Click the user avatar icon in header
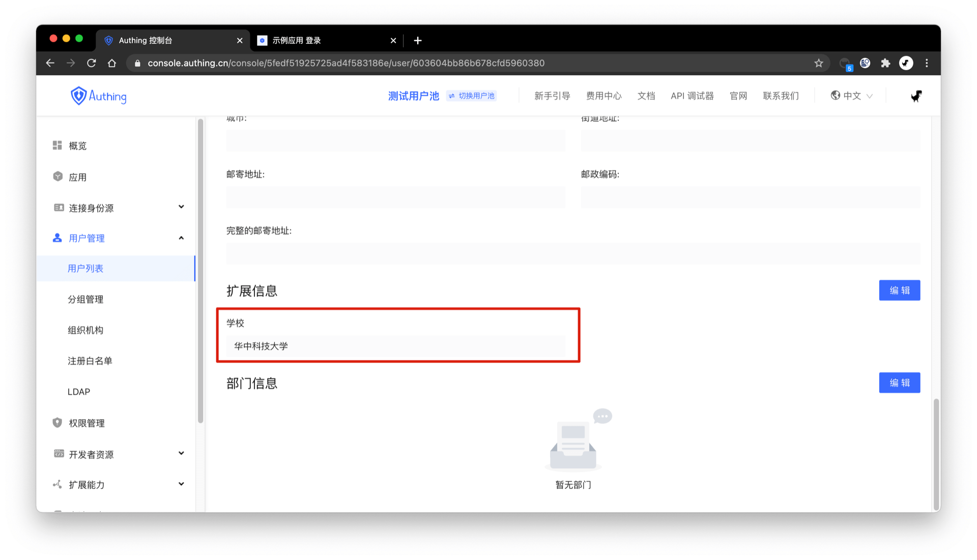This screenshot has height=560, width=977. click(916, 96)
